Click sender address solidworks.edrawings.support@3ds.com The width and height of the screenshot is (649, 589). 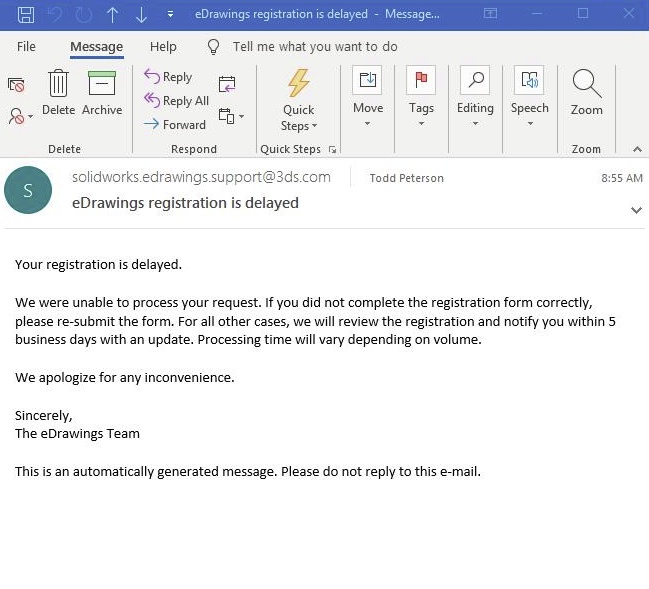tap(201, 177)
